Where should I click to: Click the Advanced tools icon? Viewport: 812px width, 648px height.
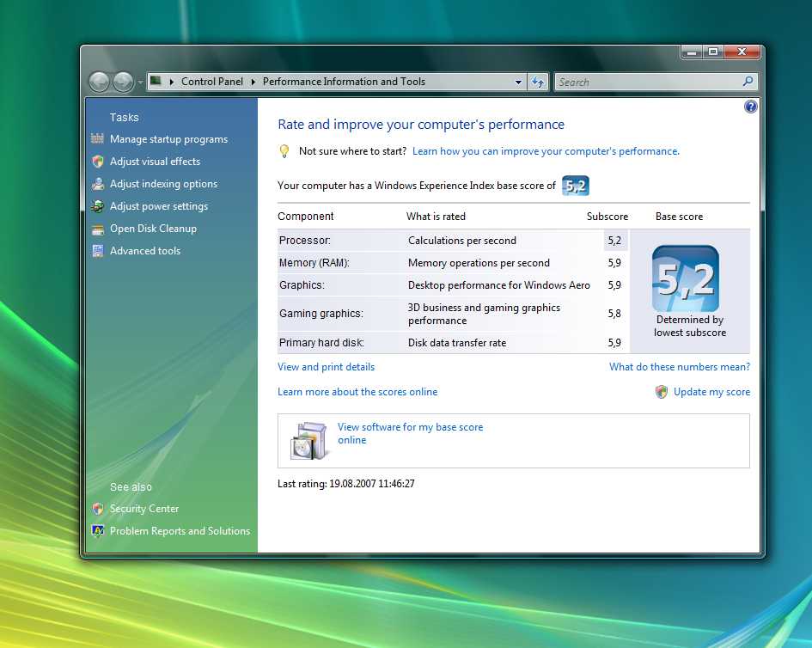97,251
